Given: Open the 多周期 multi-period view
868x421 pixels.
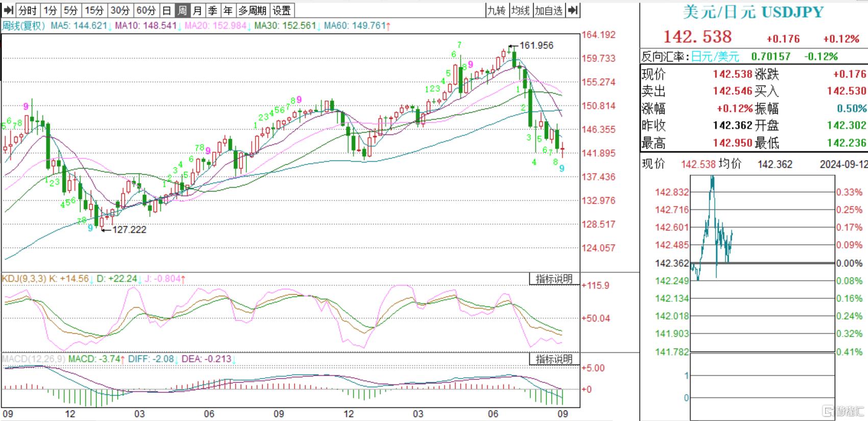Looking at the screenshot, I should (x=253, y=10).
